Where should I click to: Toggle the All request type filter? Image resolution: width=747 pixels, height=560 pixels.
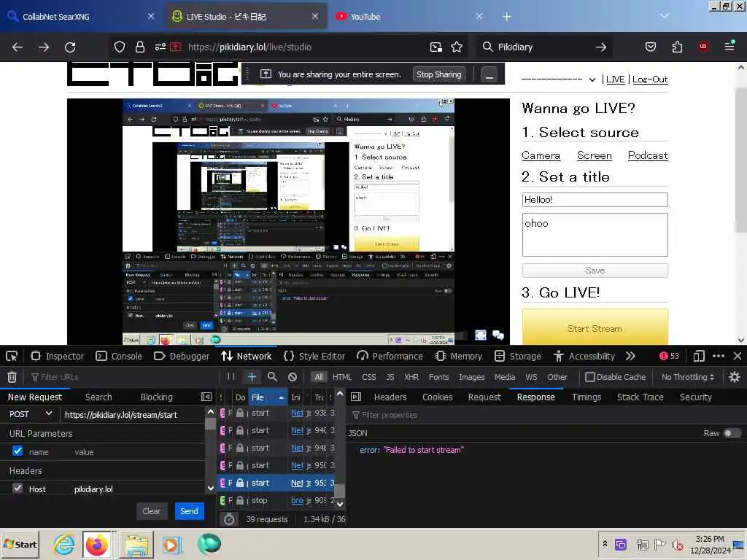319,377
